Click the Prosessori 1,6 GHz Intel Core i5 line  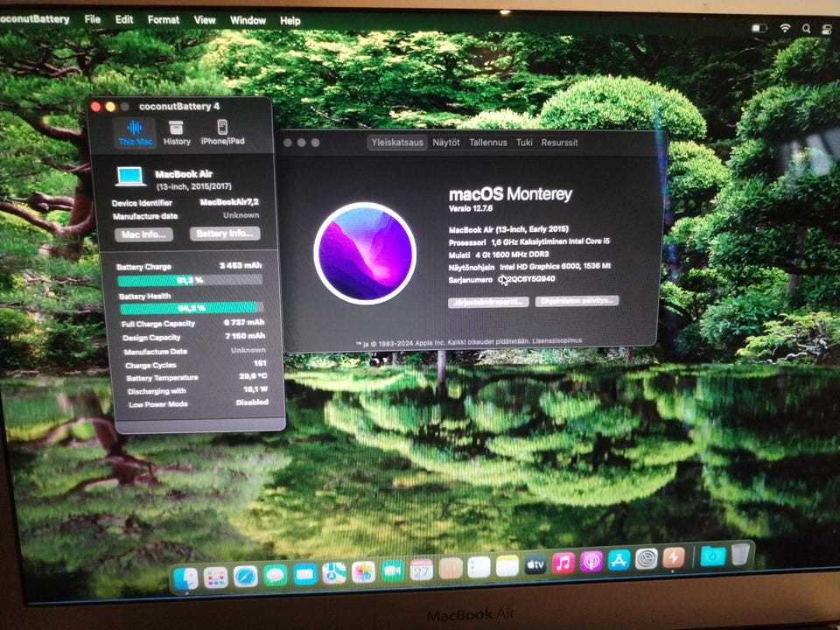528,241
